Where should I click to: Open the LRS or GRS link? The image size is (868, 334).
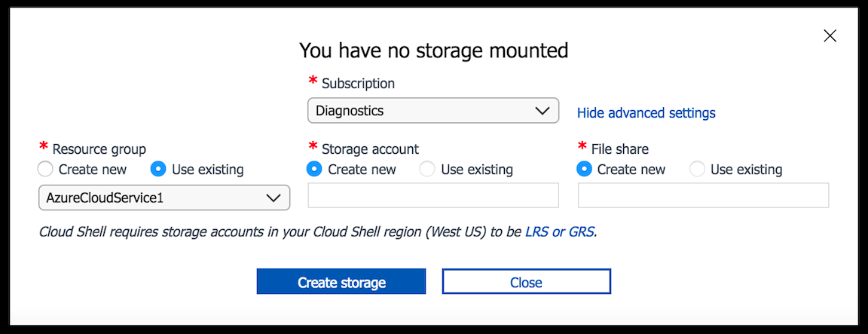[x=560, y=231]
